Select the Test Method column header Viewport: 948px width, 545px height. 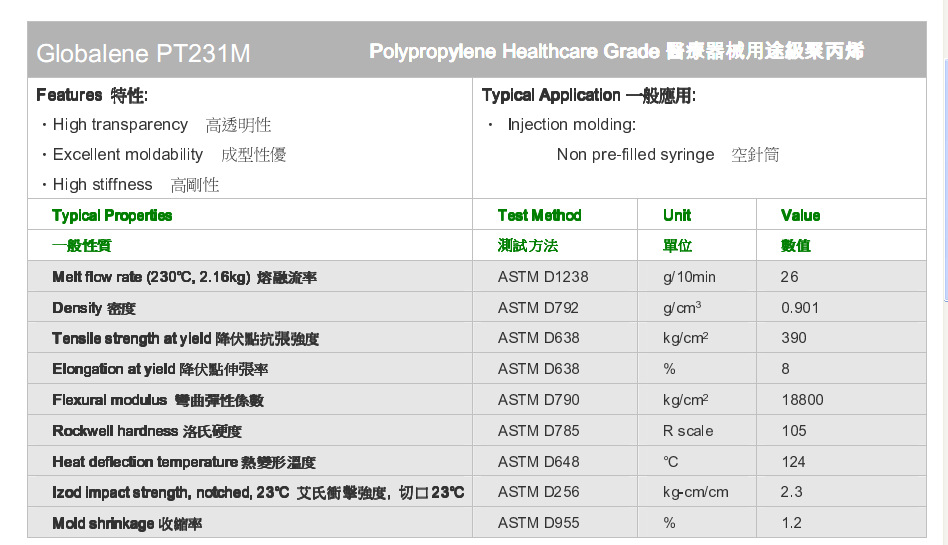tap(539, 215)
